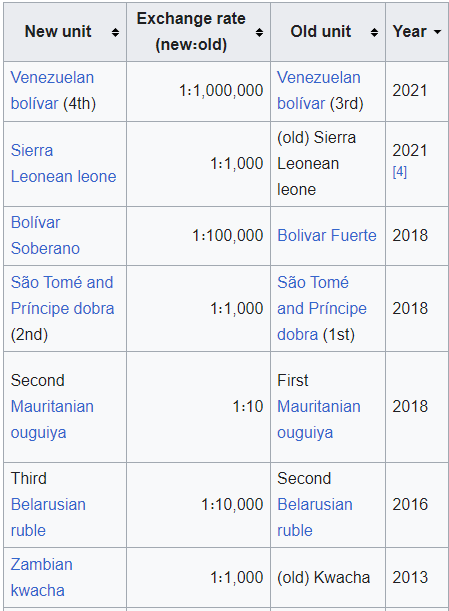This screenshot has height=611, width=449.
Task: Sort by Old unit column arrows
Action: pos(374,32)
